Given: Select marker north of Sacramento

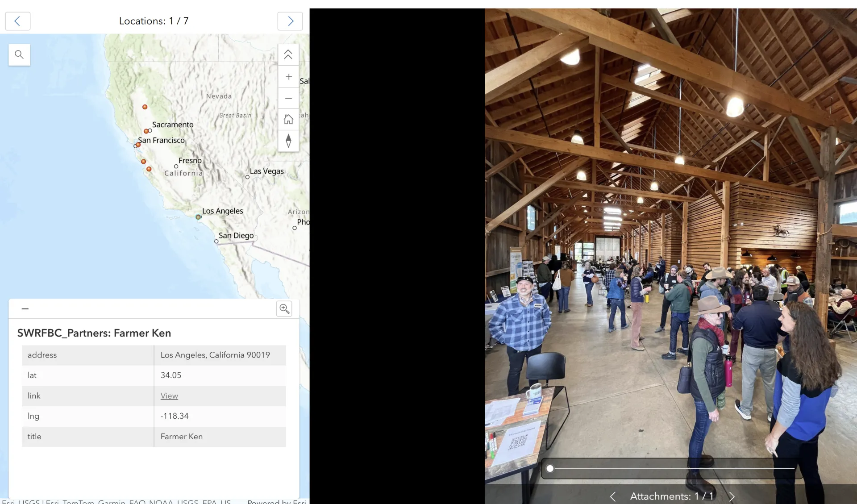Looking at the screenshot, I should coord(145,107).
